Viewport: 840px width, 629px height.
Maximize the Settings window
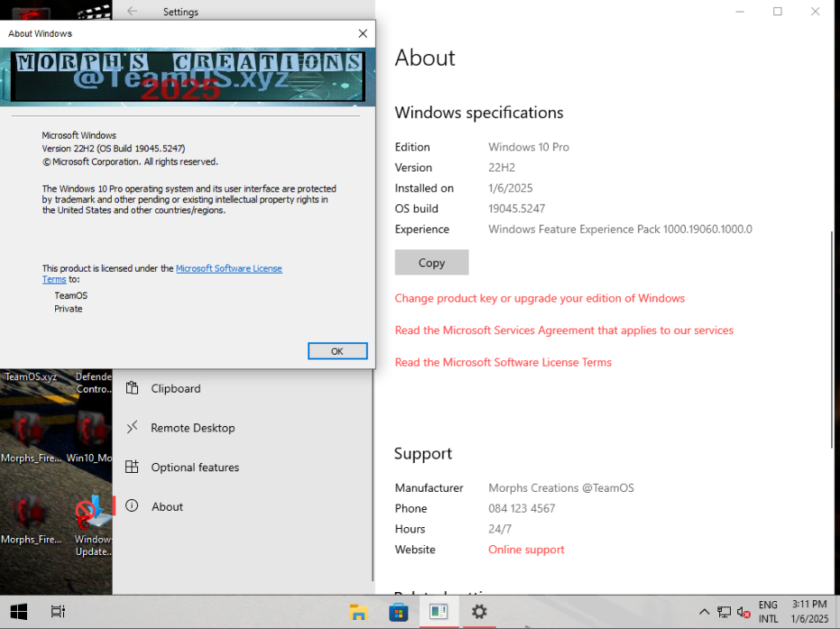[778, 11]
